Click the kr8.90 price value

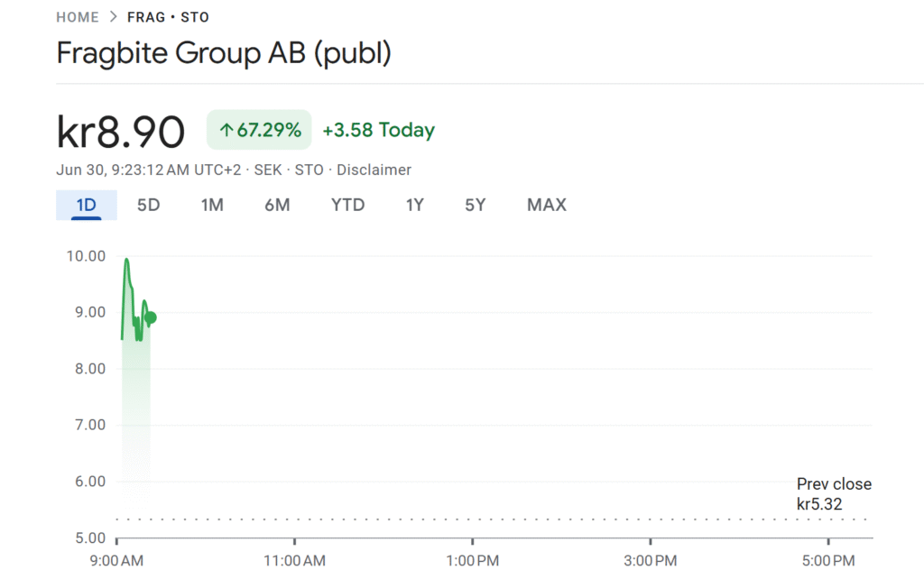(121, 132)
